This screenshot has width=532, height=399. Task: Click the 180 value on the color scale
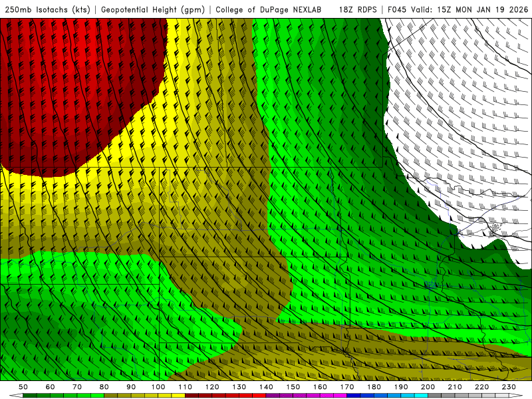click(x=374, y=387)
